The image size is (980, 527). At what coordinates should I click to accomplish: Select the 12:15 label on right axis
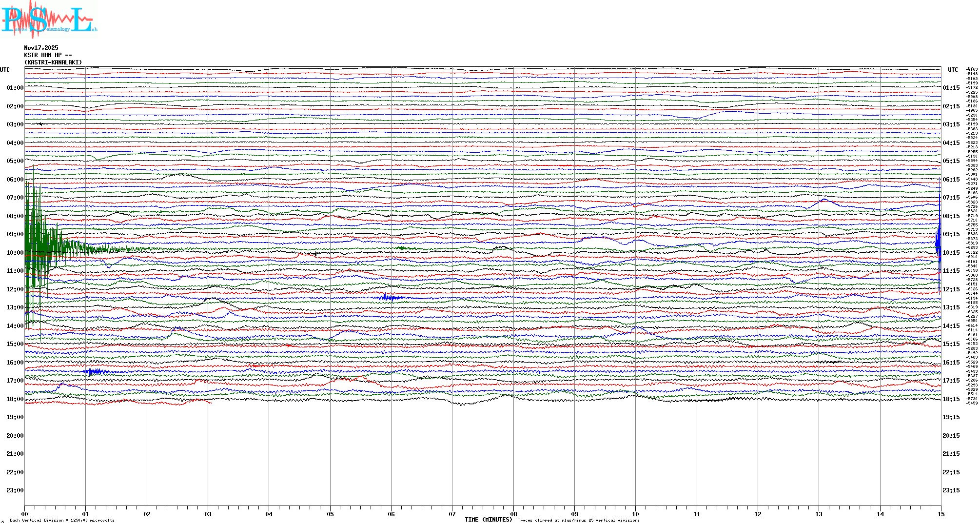(x=951, y=289)
